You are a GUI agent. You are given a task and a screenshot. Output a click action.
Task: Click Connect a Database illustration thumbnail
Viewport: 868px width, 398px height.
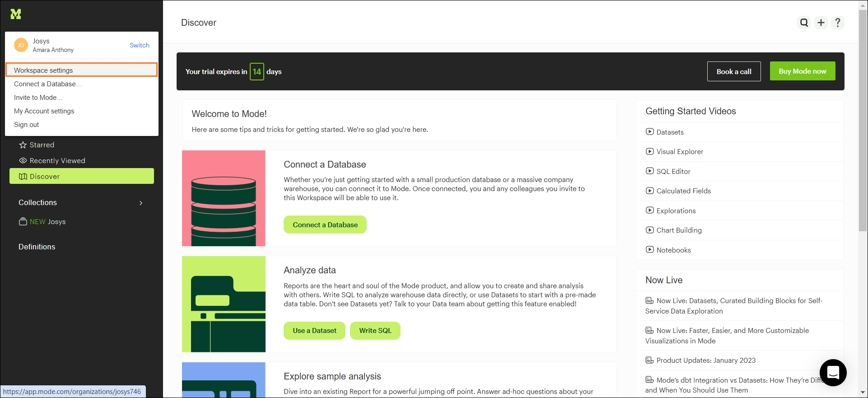(x=224, y=198)
